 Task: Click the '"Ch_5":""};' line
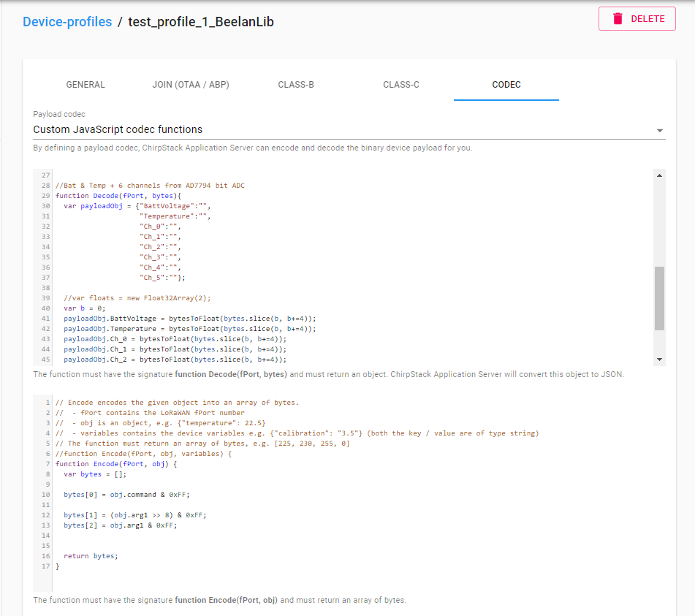162,278
